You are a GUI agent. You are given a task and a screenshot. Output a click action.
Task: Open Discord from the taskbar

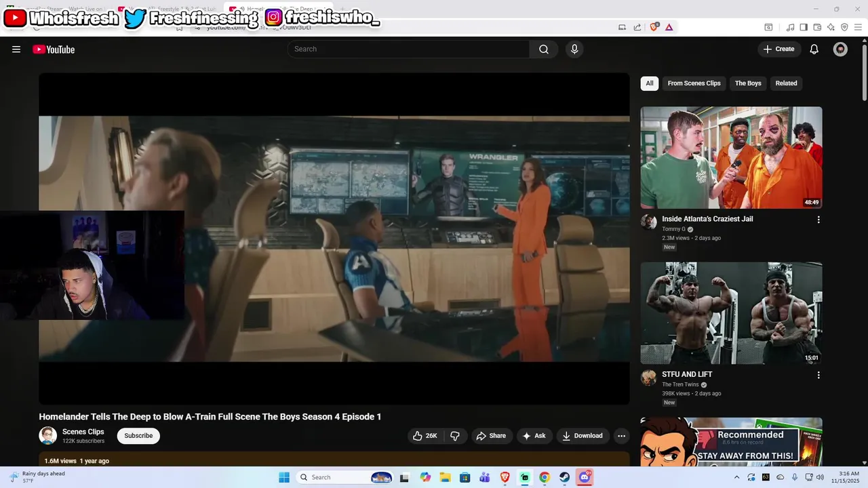584,477
